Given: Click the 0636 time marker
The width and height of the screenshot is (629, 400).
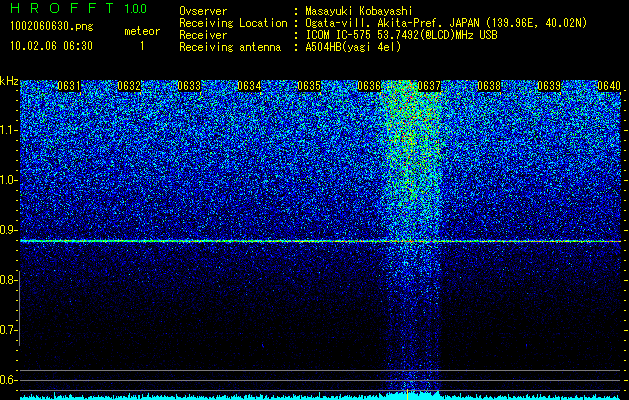Looking at the screenshot, I should pyautogui.click(x=369, y=86).
